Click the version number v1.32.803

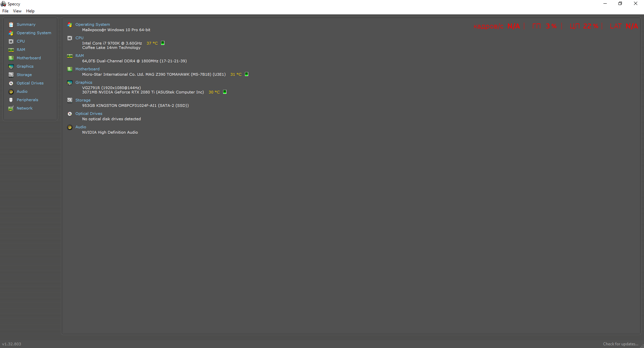click(11, 344)
